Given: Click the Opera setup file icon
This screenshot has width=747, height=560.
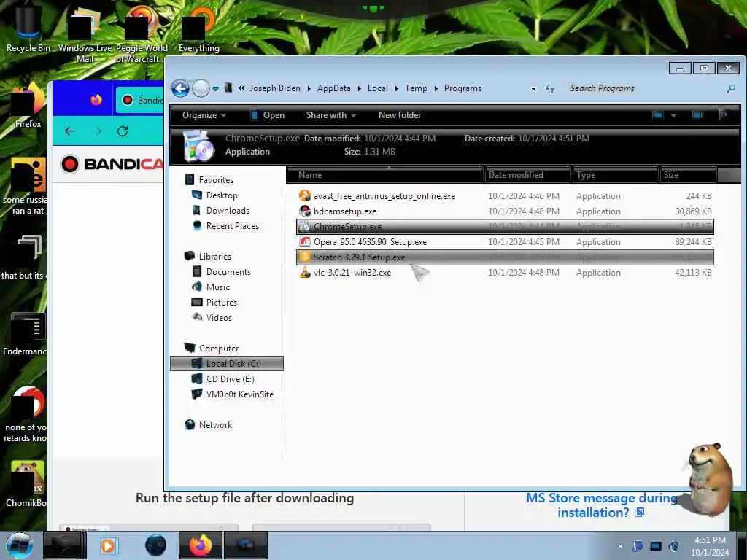Looking at the screenshot, I should coord(305,242).
